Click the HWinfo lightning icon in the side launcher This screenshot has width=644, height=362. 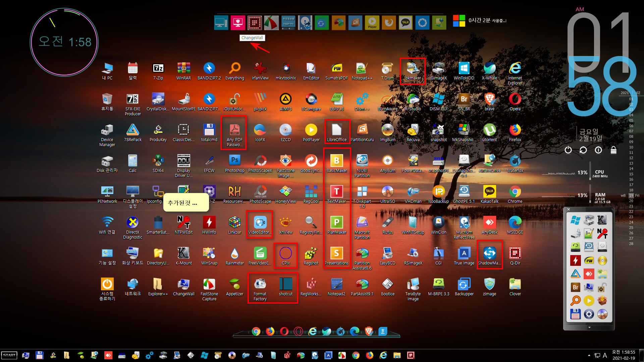(x=575, y=260)
